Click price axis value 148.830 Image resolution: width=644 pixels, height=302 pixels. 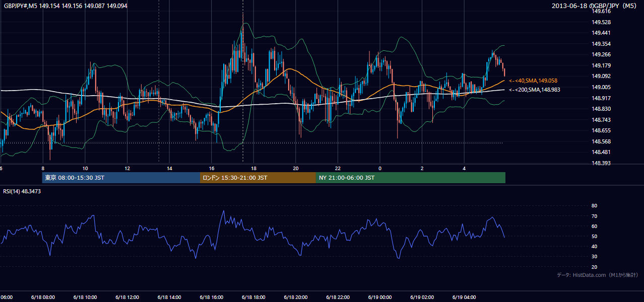pyautogui.click(x=601, y=109)
